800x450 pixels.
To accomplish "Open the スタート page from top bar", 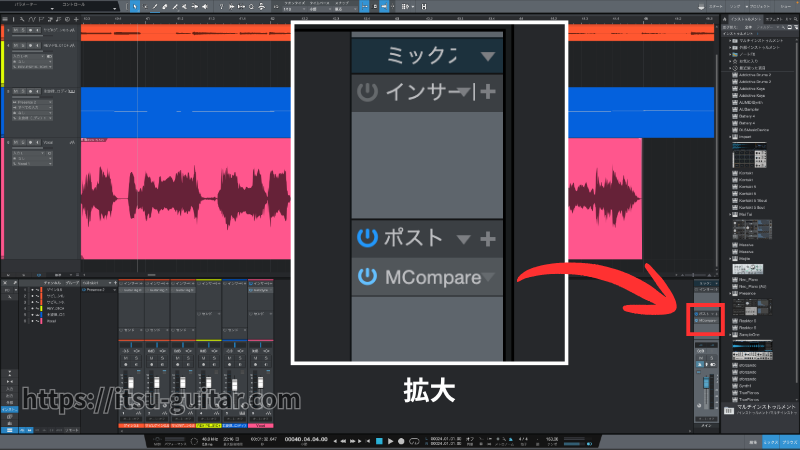I will 716,7.
